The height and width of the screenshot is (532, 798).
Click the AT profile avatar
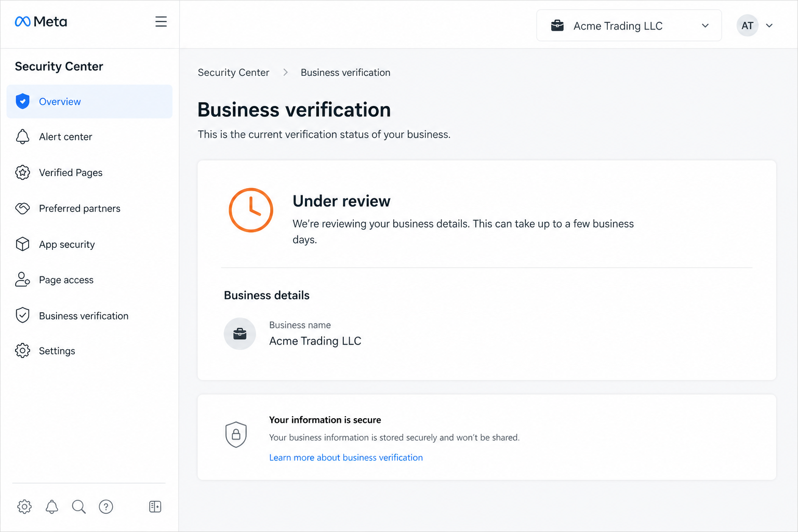click(x=748, y=25)
